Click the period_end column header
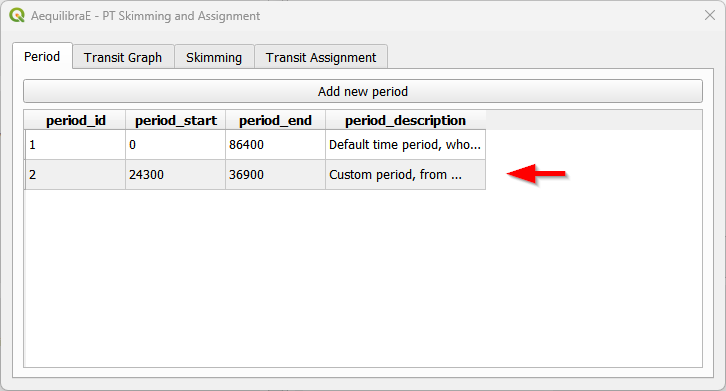The width and height of the screenshot is (726, 391). 275,120
